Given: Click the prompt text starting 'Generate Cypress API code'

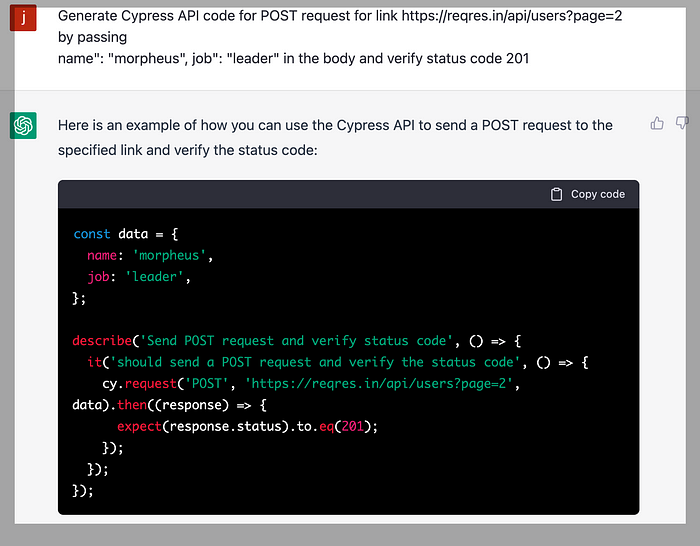Looking at the screenshot, I should [x=340, y=16].
